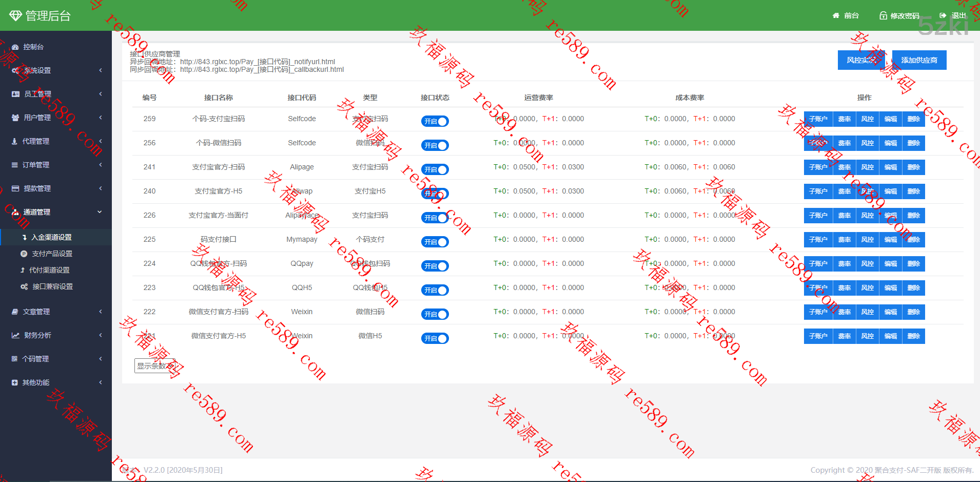Click the bar chart icon beside 财务分析

pyautogui.click(x=15, y=336)
